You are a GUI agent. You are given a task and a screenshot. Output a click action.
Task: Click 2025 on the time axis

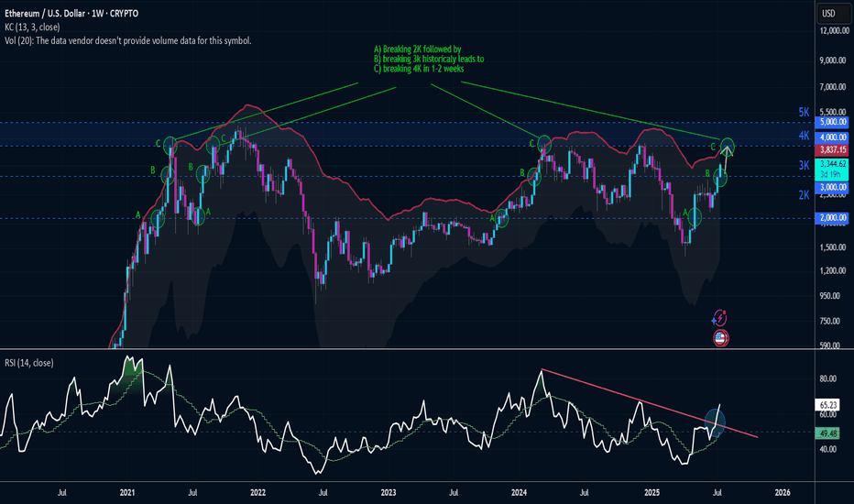[x=651, y=492]
